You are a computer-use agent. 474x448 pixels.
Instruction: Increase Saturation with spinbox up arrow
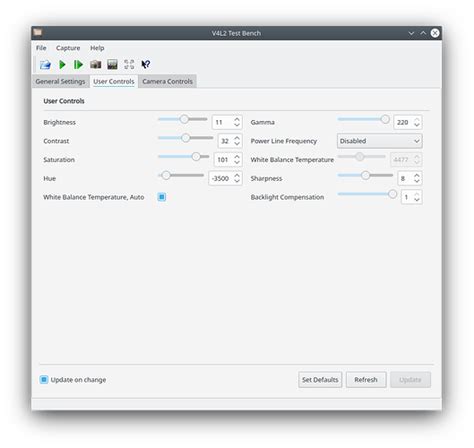[237, 156]
